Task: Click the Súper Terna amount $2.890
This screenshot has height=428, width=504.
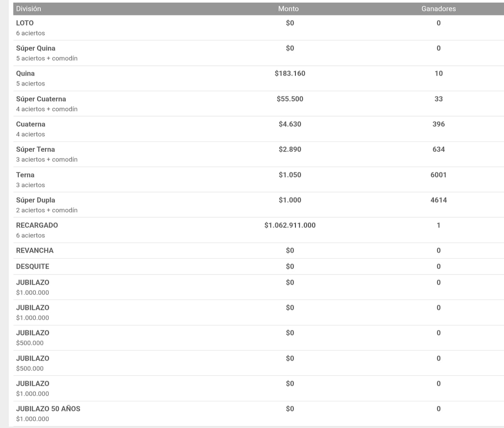Action: click(x=290, y=150)
